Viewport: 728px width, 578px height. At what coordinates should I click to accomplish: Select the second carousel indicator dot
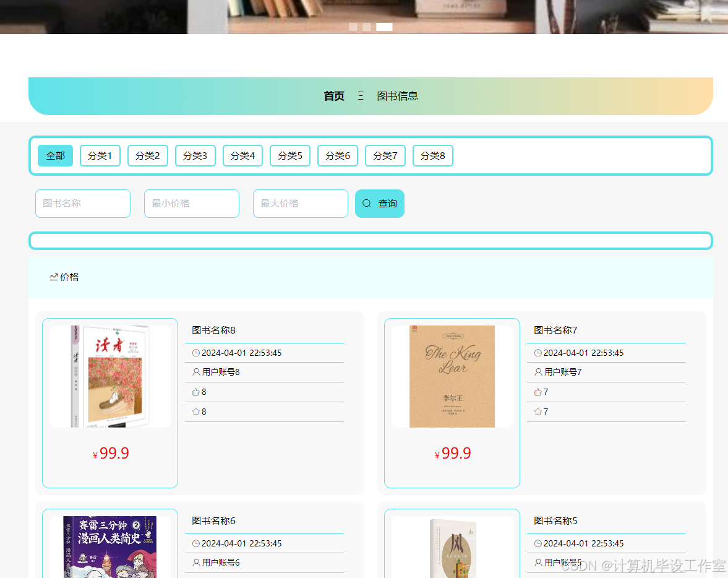367,27
